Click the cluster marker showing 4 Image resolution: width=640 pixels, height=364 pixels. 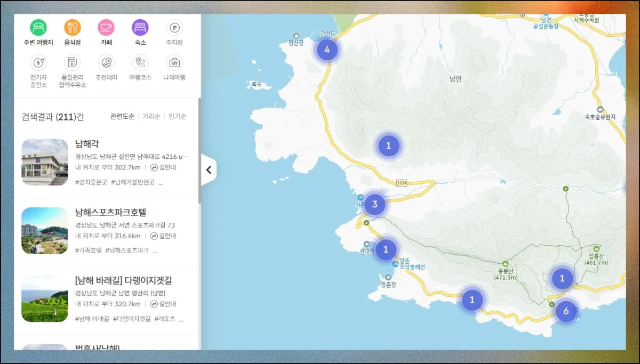tap(327, 50)
